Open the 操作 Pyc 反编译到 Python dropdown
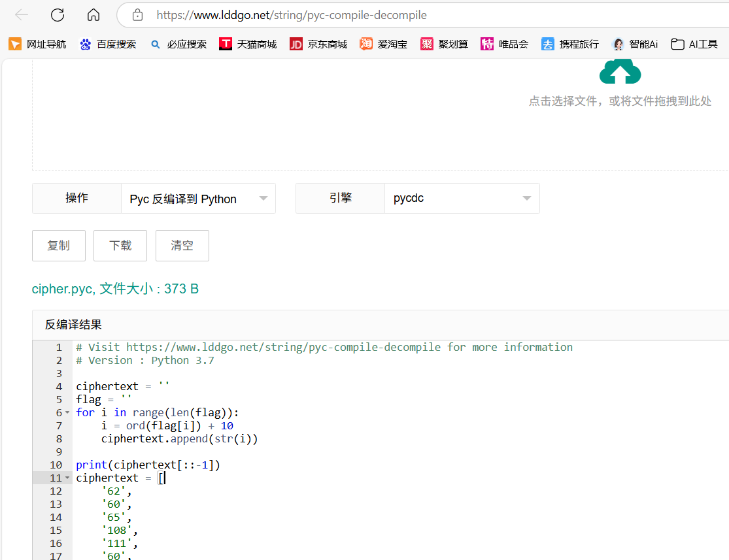The height and width of the screenshot is (560, 729). coord(198,199)
